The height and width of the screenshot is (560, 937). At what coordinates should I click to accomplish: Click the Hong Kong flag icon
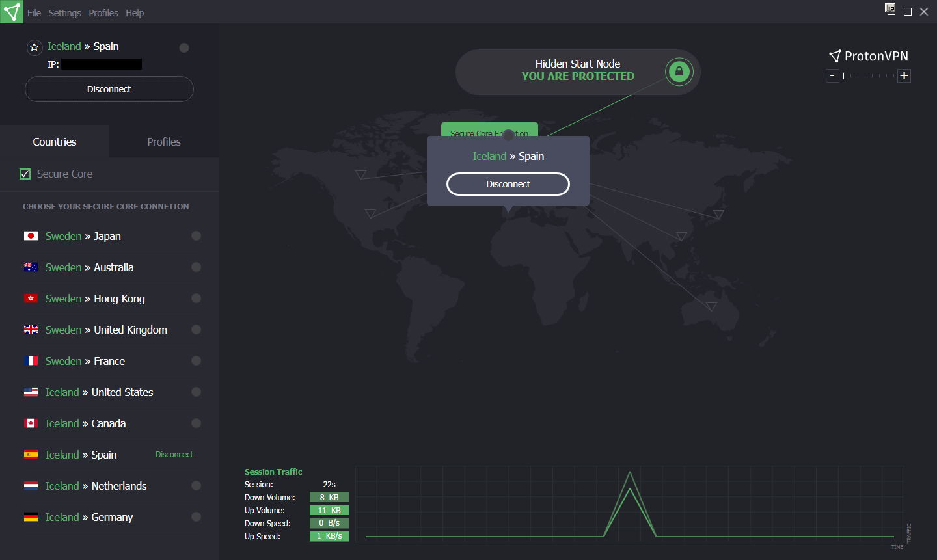(x=31, y=299)
